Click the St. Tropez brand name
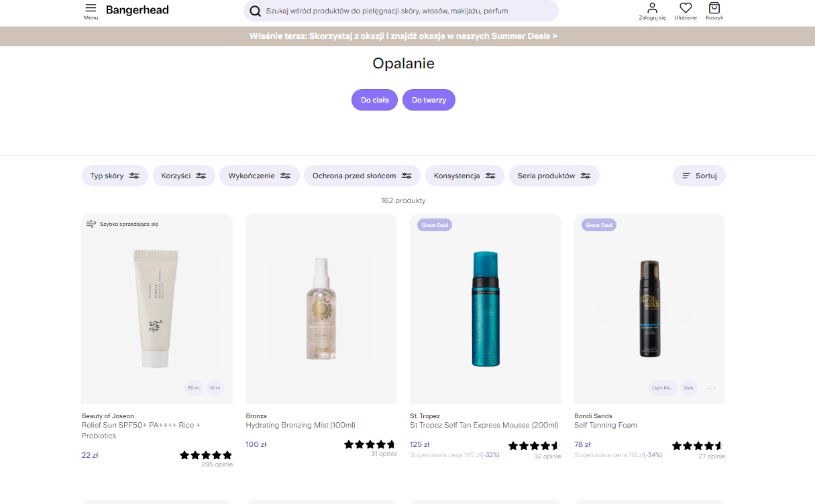Screen dimensions: 815x504 pyautogui.click(x=425, y=416)
